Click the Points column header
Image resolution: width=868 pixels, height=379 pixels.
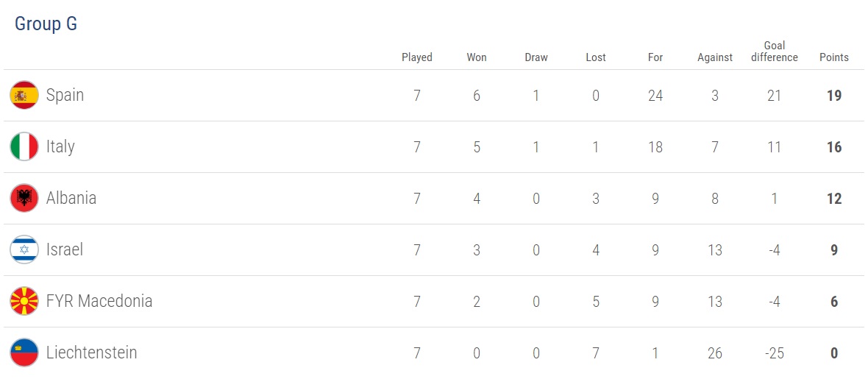[x=834, y=57]
